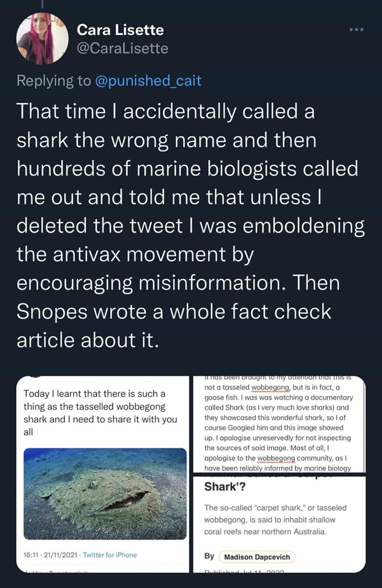This screenshot has height=588, width=382.
Task: Click the Replying to label
Action: (x=53, y=81)
